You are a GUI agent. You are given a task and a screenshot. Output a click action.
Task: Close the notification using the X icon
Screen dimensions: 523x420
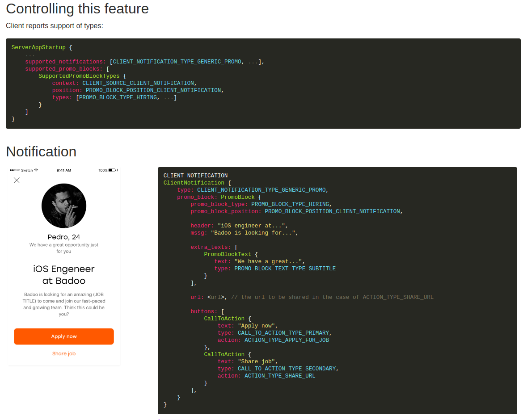pos(17,180)
